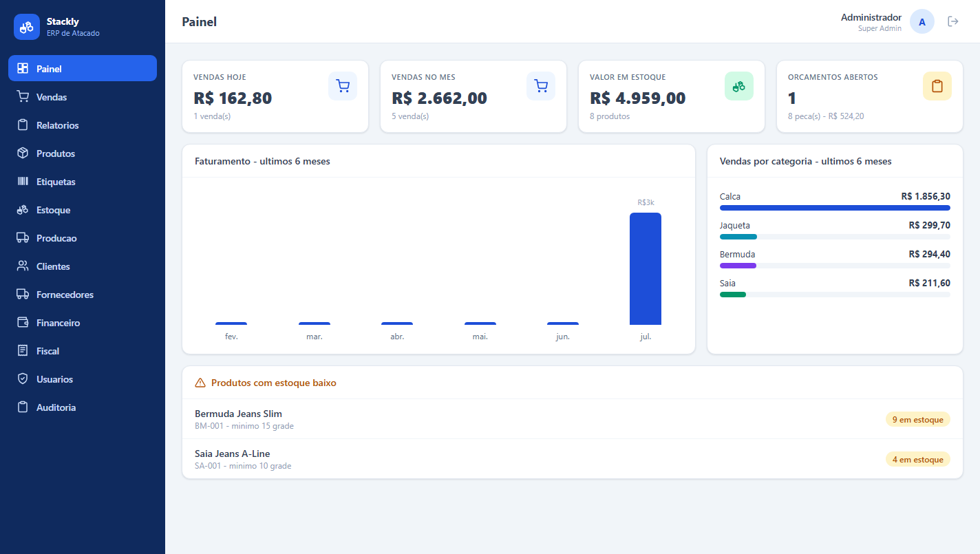This screenshot has height=554, width=980.
Task: Select the Fiscal label in the sidebar
Action: pos(47,351)
